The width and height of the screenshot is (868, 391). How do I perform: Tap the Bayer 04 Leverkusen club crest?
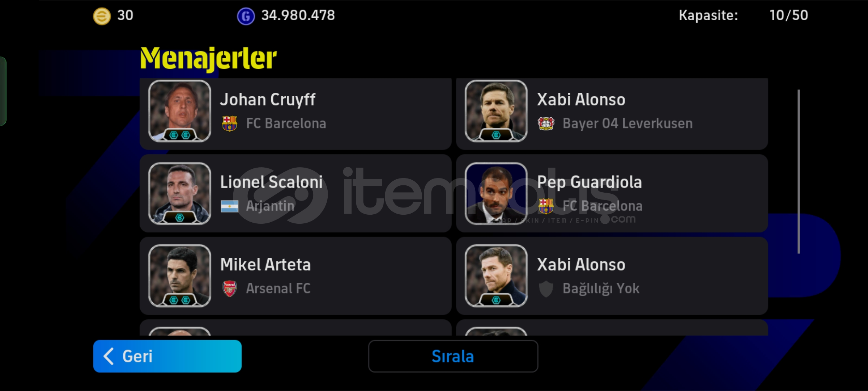[546, 123]
